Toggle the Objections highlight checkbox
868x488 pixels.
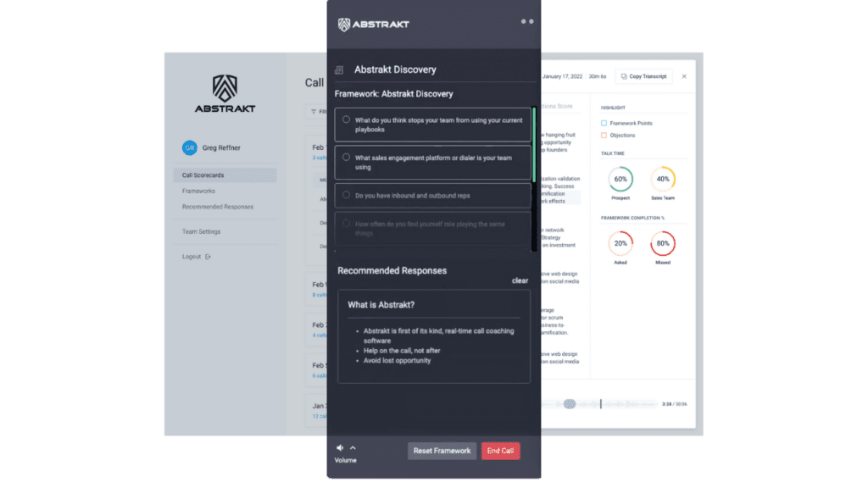[x=604, y=135]
